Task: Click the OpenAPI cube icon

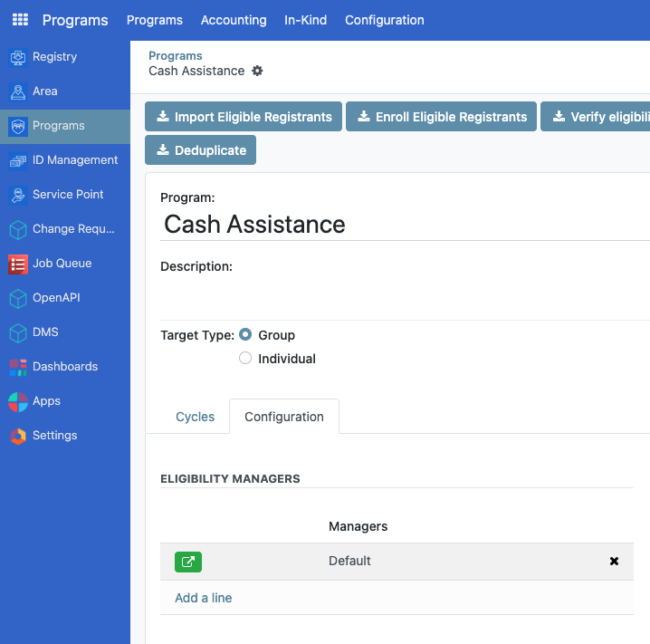Action: click(18, 298)
